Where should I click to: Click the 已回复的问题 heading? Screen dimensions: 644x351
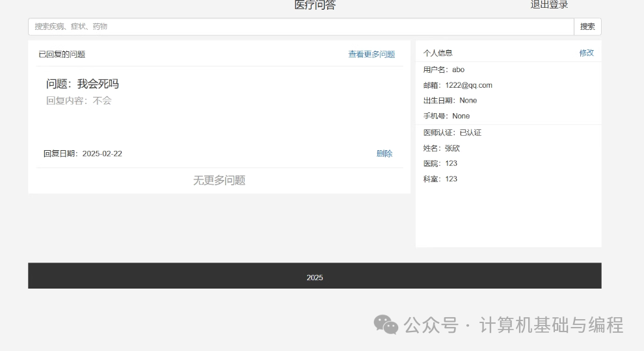(x=62, y=54)
